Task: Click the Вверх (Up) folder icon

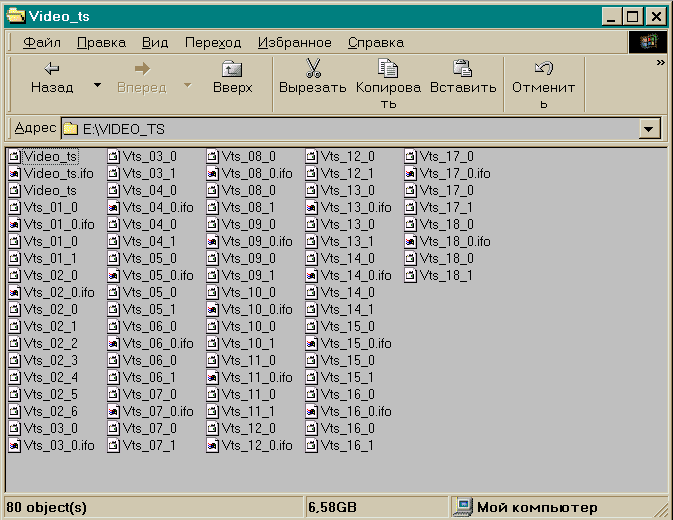Action: tap(232, 68)
